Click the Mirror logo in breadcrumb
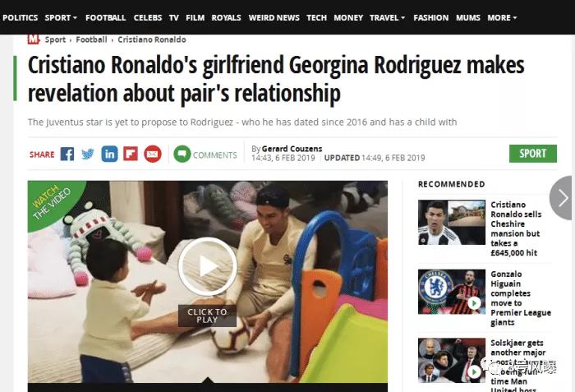 [33, 39]
